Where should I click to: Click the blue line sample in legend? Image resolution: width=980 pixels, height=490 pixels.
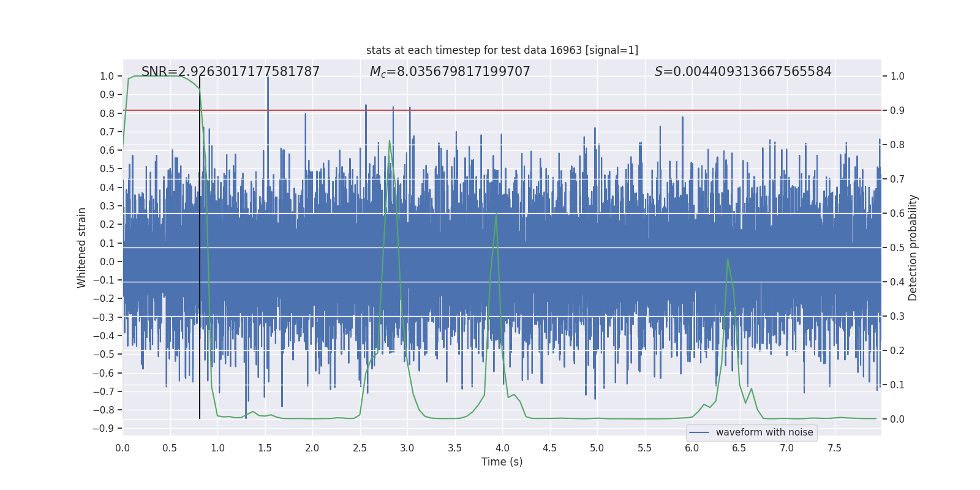(x=699, y=432)
